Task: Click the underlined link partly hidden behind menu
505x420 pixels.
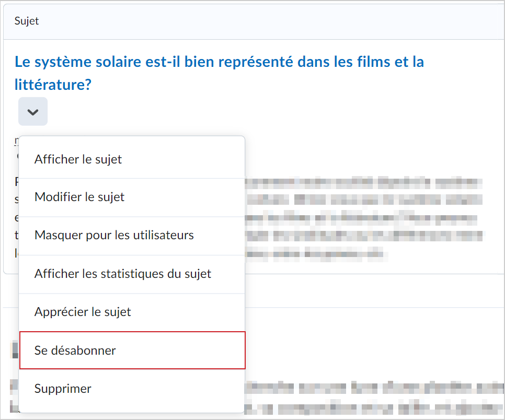Action: point(16,141)
